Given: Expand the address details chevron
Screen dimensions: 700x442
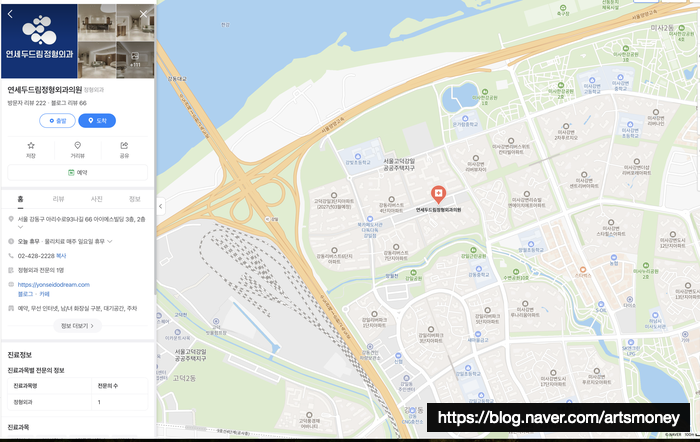Looking at the screenshot, I should (20, 227).
